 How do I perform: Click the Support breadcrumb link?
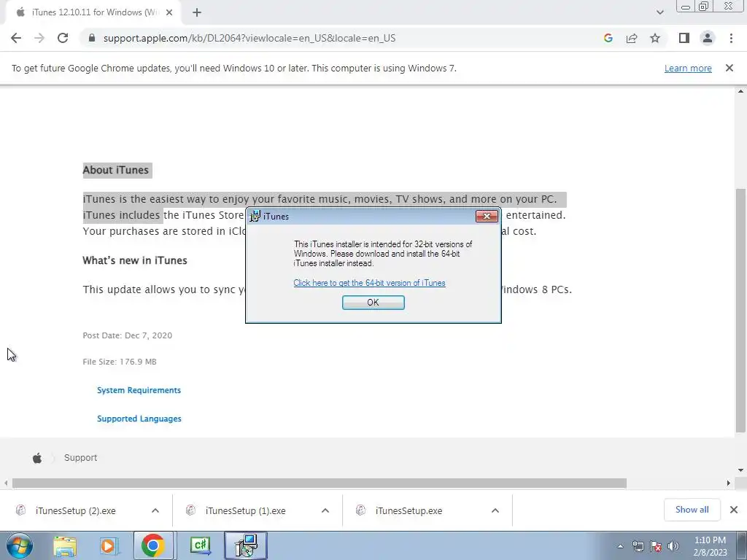pos(80,458)
